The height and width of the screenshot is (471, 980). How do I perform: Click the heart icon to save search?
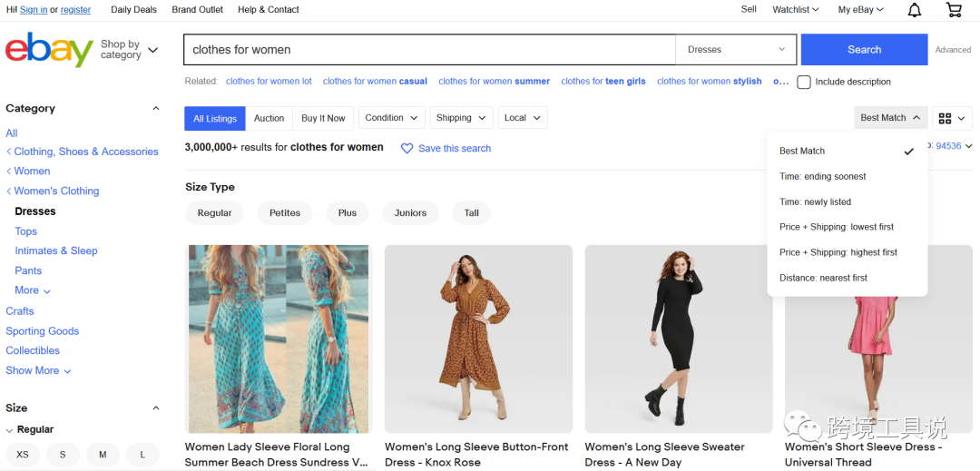407,148
